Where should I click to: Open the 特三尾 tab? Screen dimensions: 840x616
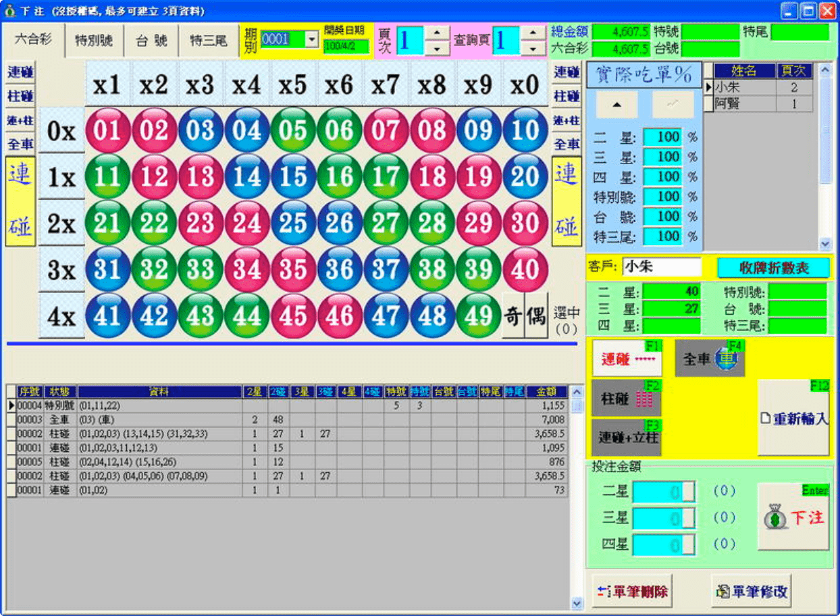click(x=208, y=41)
